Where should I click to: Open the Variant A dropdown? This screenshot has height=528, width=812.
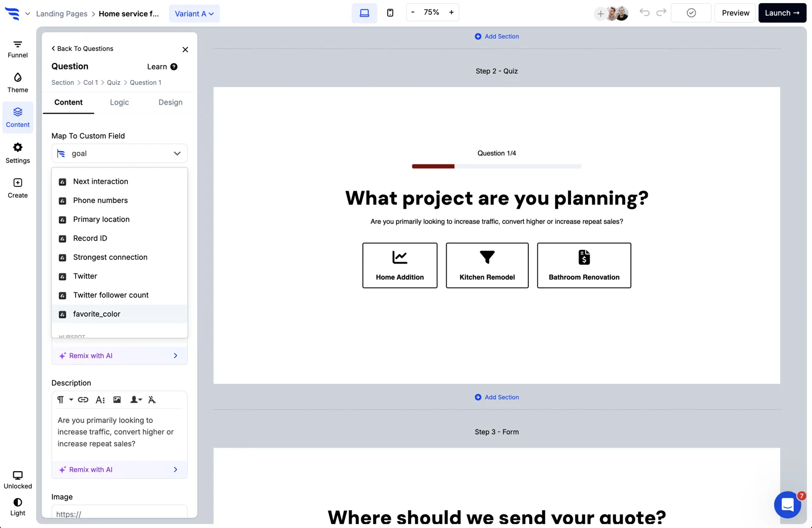194,14
